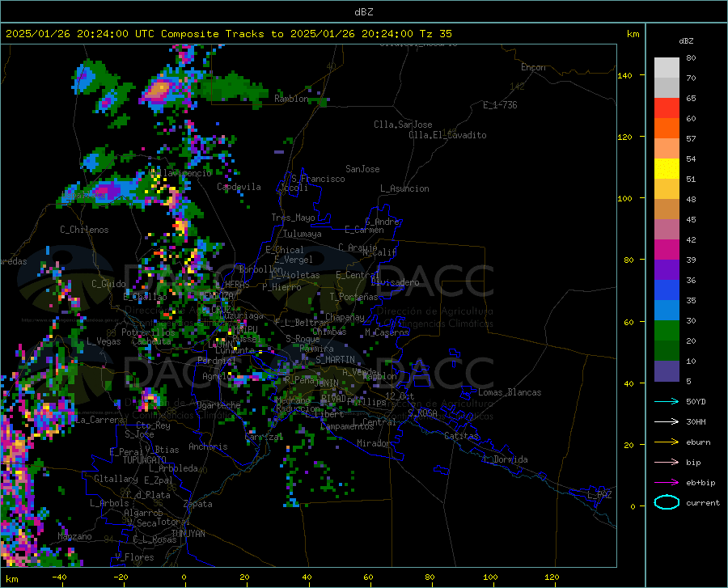
Task: Click the cyan 'current' ellipse legend icon
Action: [667, 502]
